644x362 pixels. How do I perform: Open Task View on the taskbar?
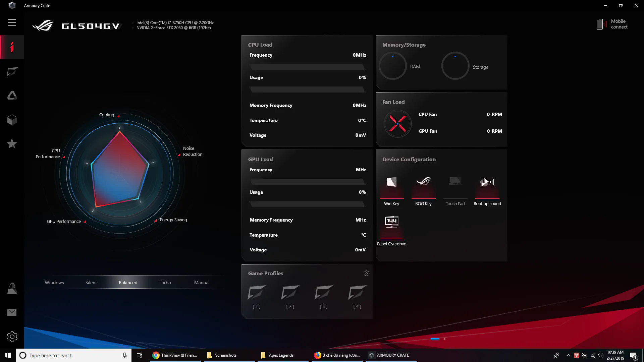140,355
